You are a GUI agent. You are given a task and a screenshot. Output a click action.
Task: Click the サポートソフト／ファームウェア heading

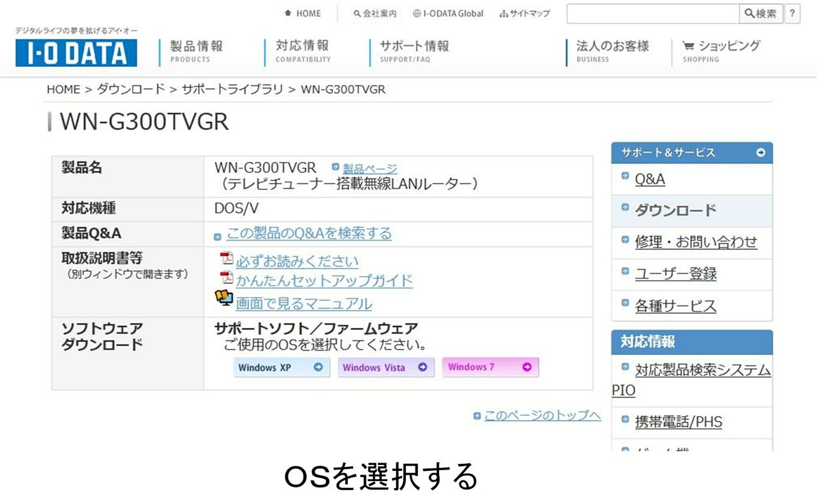pos(317,329)
